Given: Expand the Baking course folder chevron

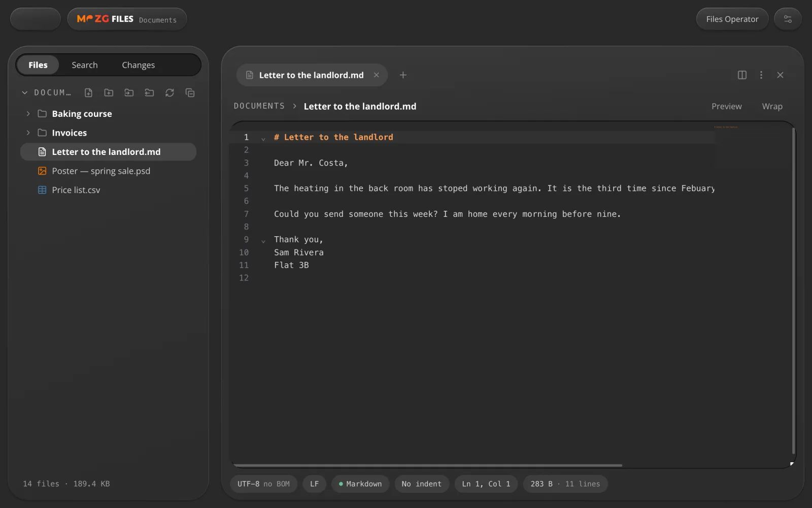Looking at the screenshot, I should pos(28,113).
